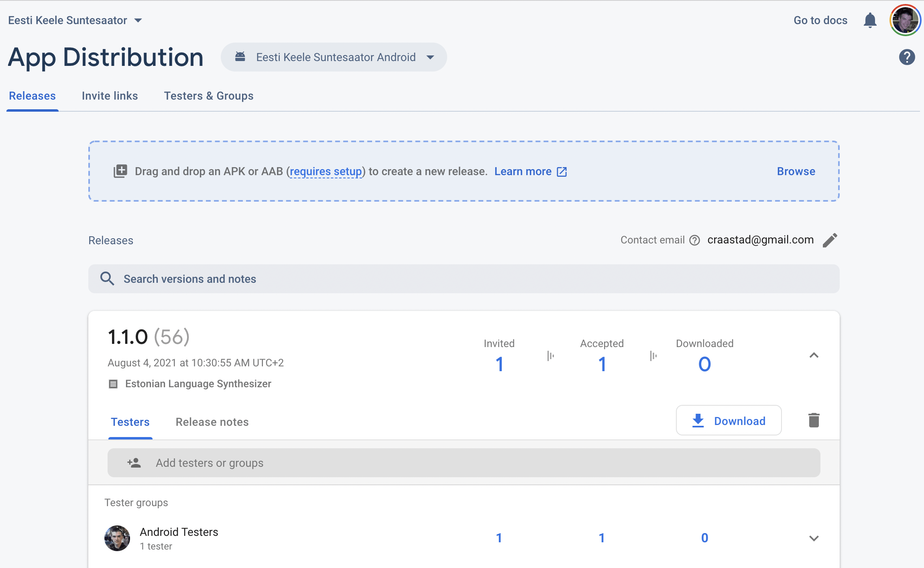Click the Contact email help icon

click(x=694, y=240)
